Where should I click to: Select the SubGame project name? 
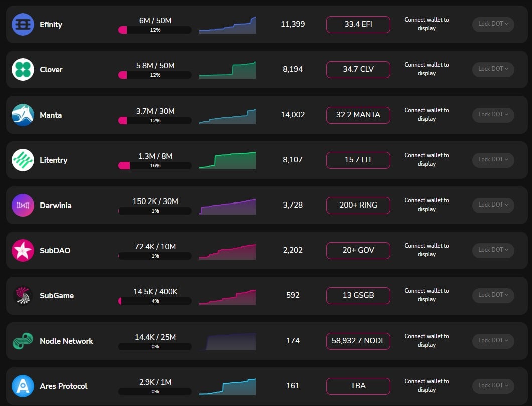point(57,295)
